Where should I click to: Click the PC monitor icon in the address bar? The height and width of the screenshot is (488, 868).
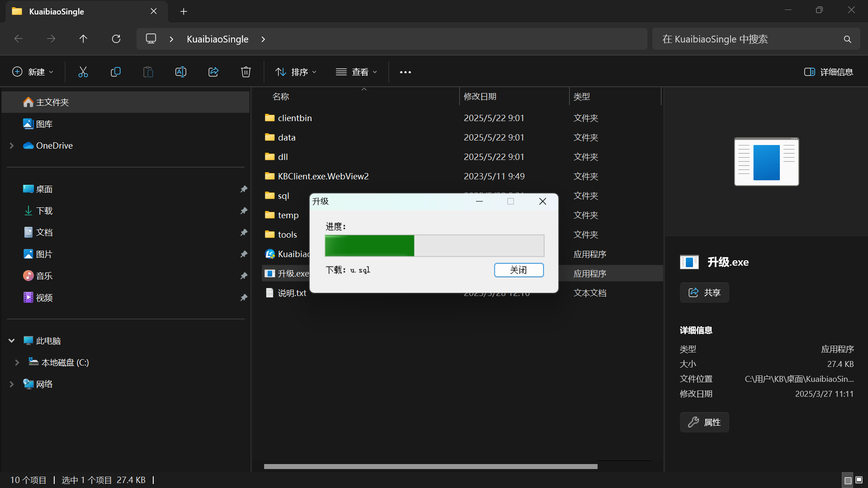(151, 39)
